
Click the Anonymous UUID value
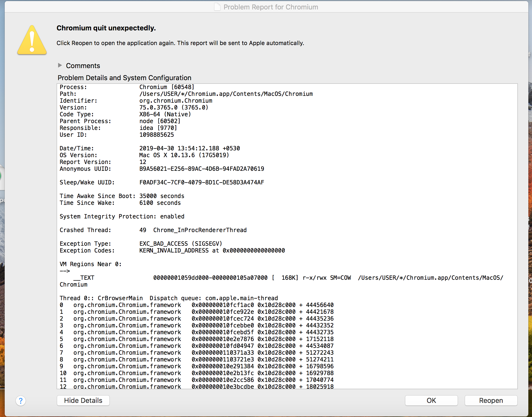202,169
